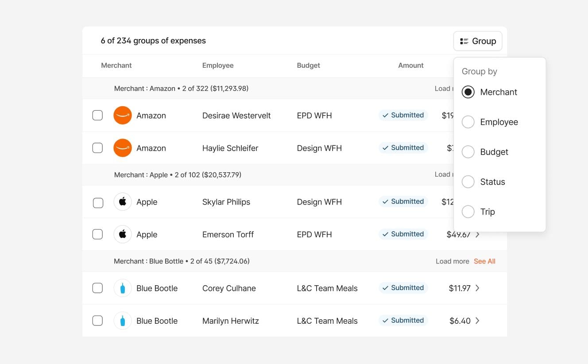Tick the checkbox beside Emerson Torff's expense
This screenshot has width=588, height=364.
coord(97,234)
